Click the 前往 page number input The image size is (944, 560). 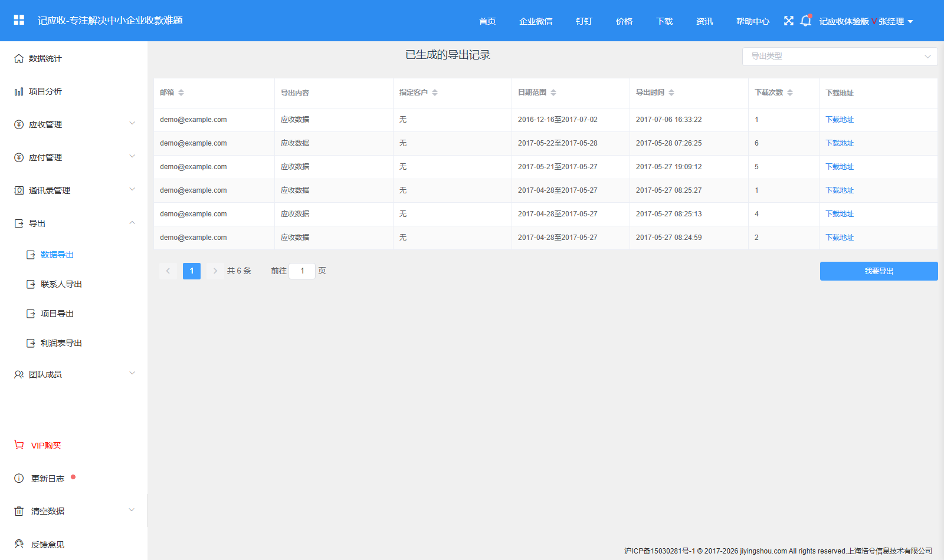302,271
